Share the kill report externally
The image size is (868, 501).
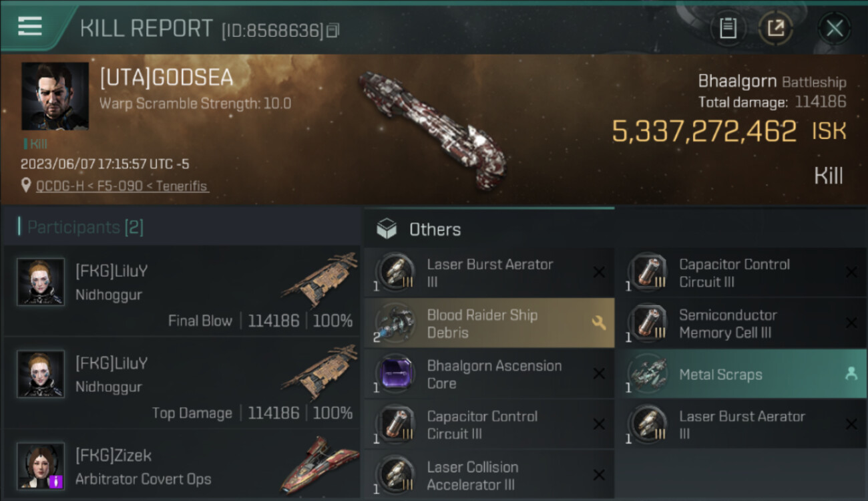click(x=776, y=28)
